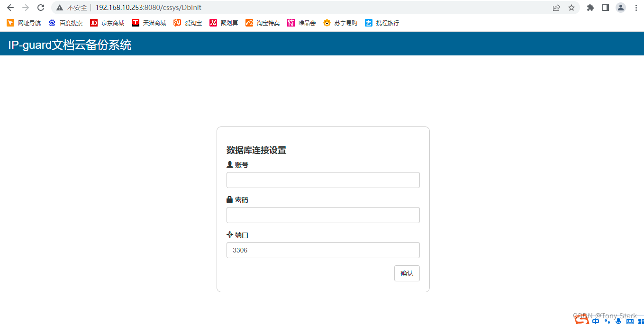Open 百度搜索 bookmark
Image resolution: width=644 pixels, height=324 pixels.
[66, 23]
